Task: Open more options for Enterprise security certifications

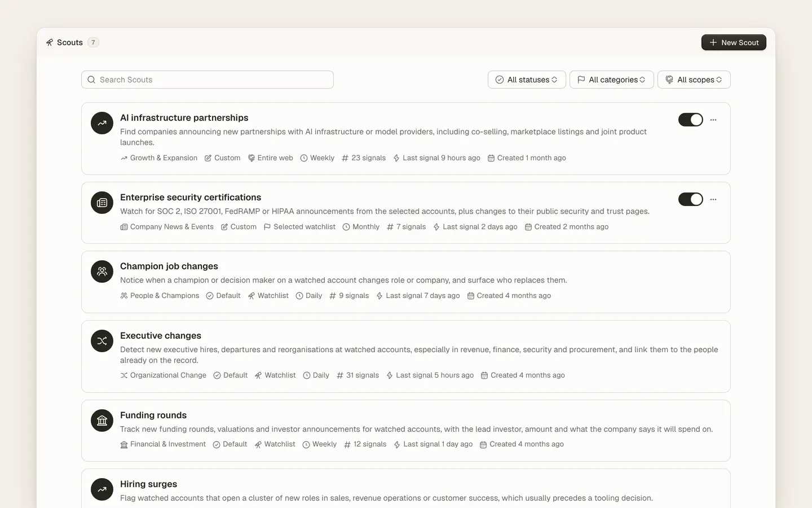Action: tap(713, 199)
